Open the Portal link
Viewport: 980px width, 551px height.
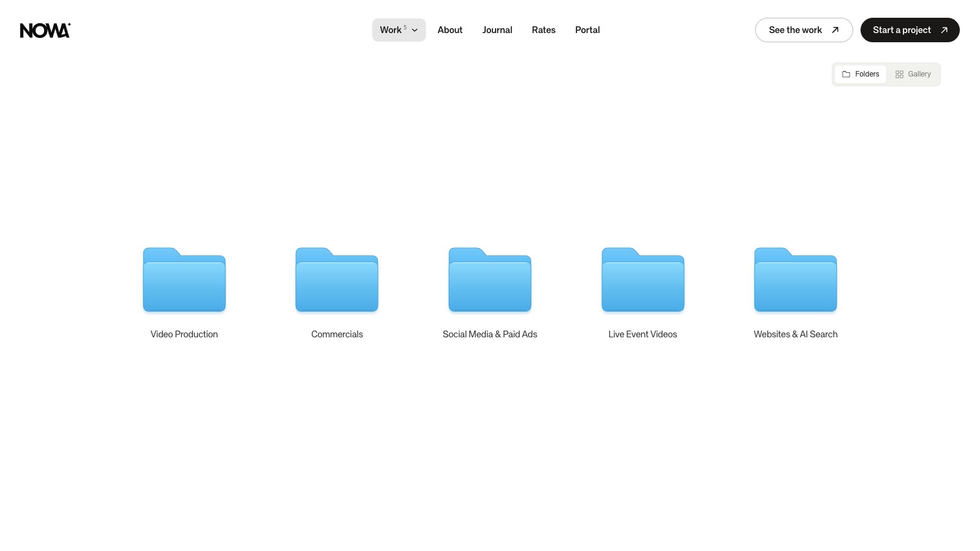pos(587,30)
